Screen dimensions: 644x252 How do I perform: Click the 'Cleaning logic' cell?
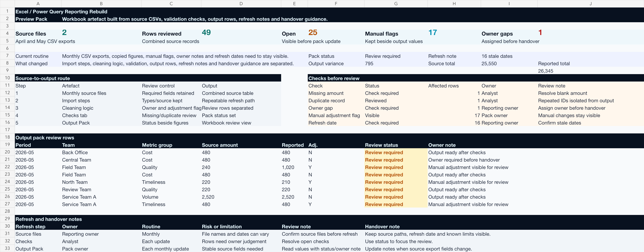[x=77, y=108]
